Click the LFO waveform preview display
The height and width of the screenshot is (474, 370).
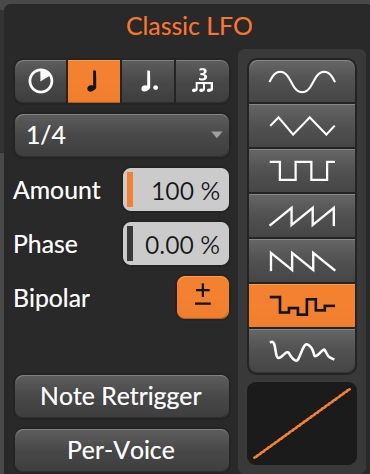tap(302, 423)
